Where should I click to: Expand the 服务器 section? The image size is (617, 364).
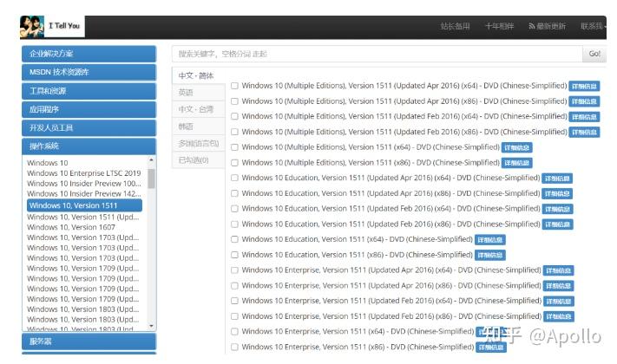[89, 341]
